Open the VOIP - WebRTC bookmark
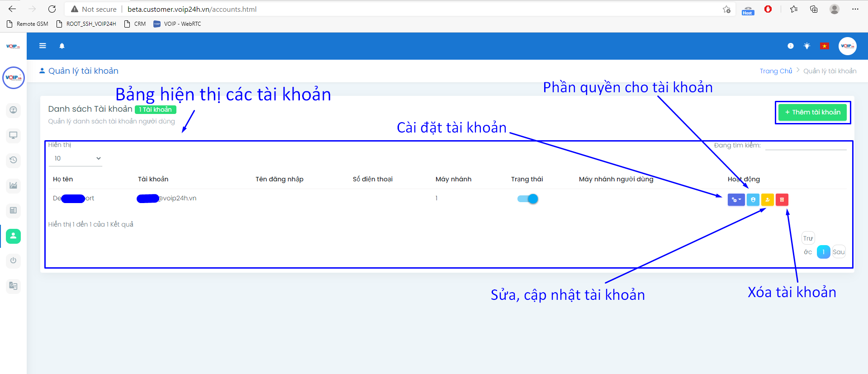868x374 pixels. [177, 24]
